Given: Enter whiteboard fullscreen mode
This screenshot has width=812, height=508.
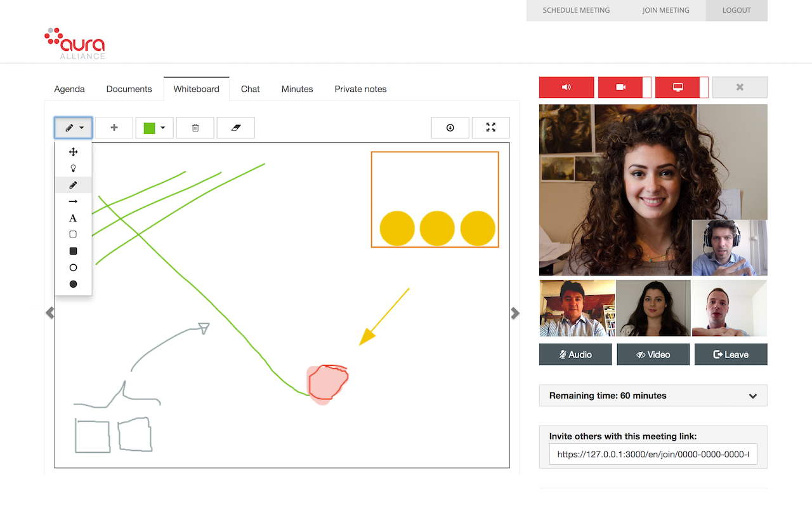Looking at the screenshot, I should (490, 128).
